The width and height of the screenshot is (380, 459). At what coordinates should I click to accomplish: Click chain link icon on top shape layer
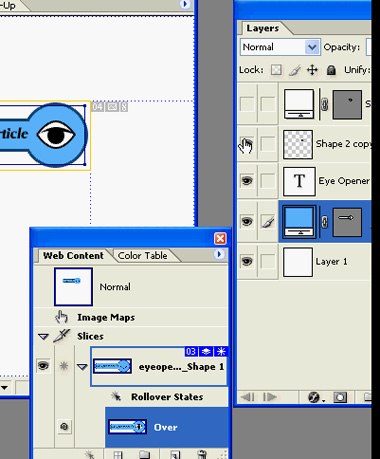[x=324, y=104]
